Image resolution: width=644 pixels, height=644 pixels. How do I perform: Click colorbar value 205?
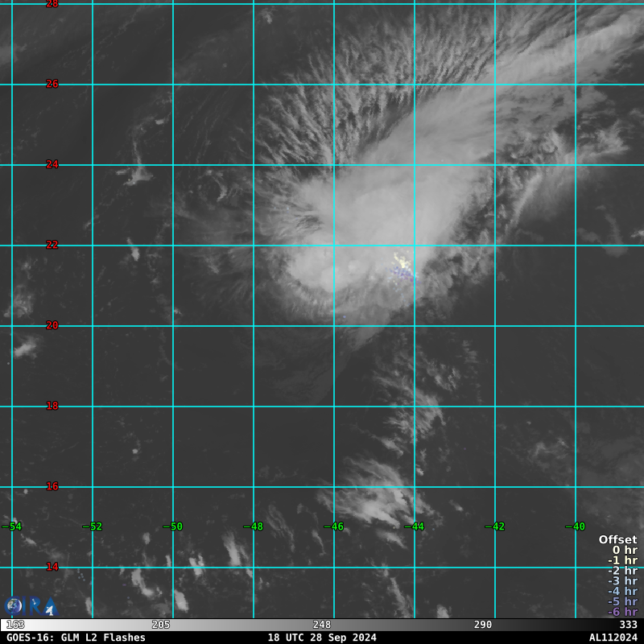[x=160, y=625]
